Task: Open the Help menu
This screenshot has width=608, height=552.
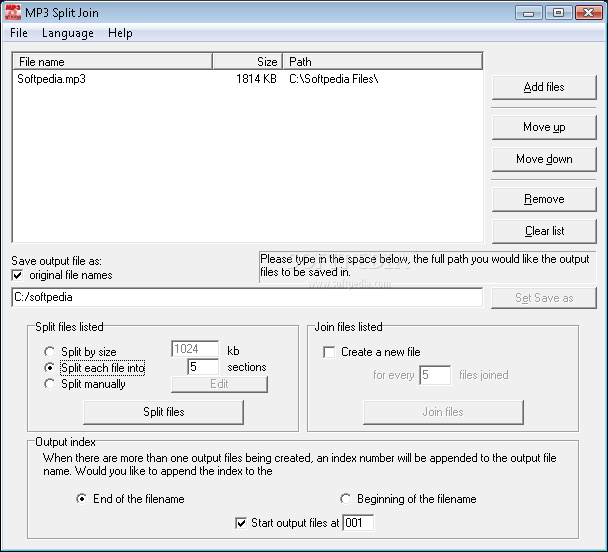Action: [120, 33]
